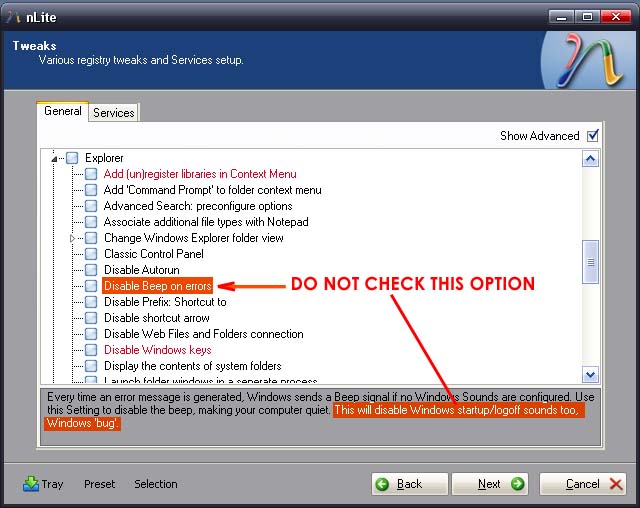The image size is (640, 508).
Task: Select 'Disable Windows keys' row text
Action: click(x=158, y=350)
